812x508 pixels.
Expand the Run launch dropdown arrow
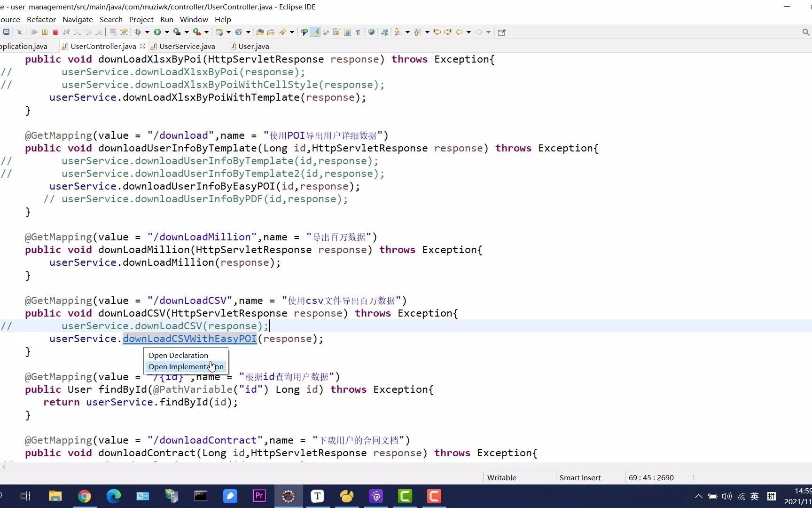coord(167,32)
